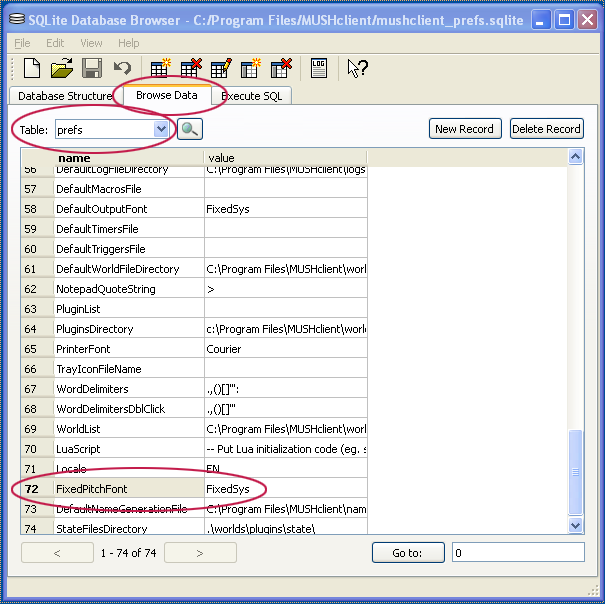The image size is (605, 604).
Task: Click the magnifying glass Find button
Action: pyautogui.click(x=190, y=129)
